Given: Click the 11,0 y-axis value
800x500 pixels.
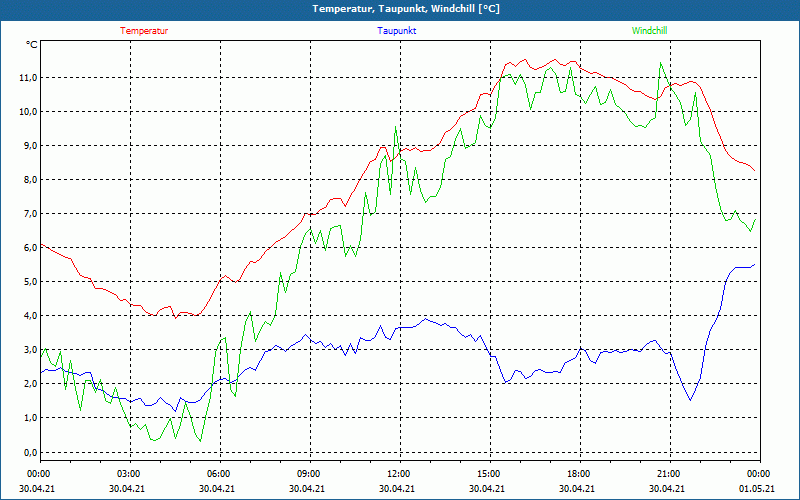Looking at the screenshot, I should pos(28,78).
